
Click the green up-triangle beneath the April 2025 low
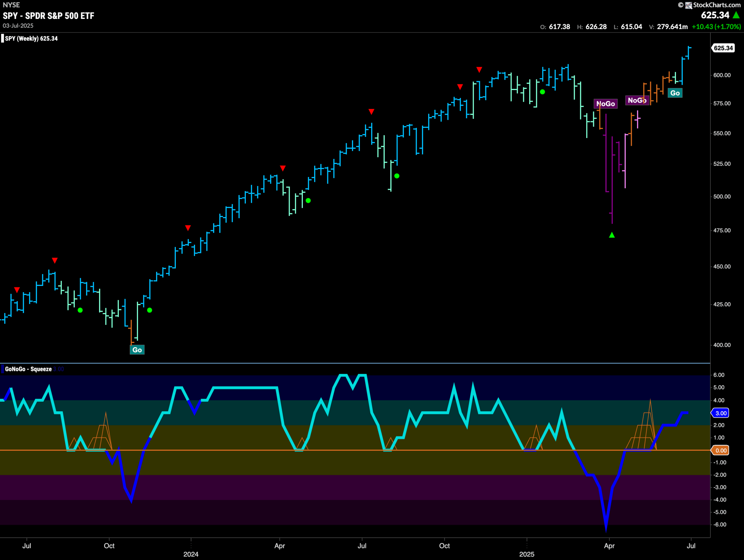tap(612, 235)
